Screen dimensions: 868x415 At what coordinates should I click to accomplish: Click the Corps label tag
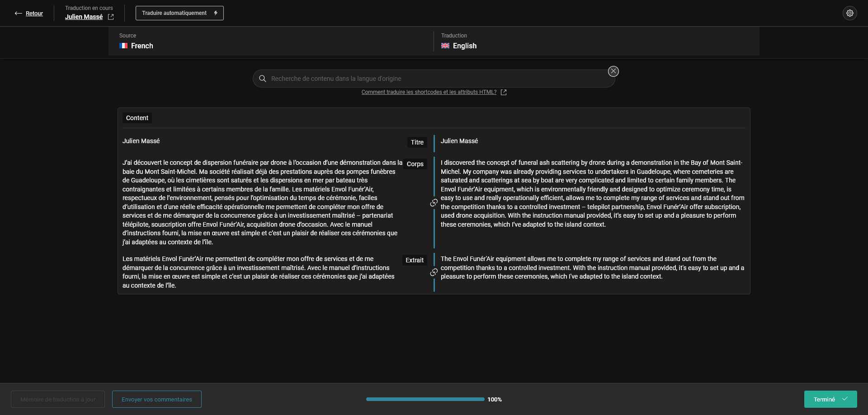(415, 164)
